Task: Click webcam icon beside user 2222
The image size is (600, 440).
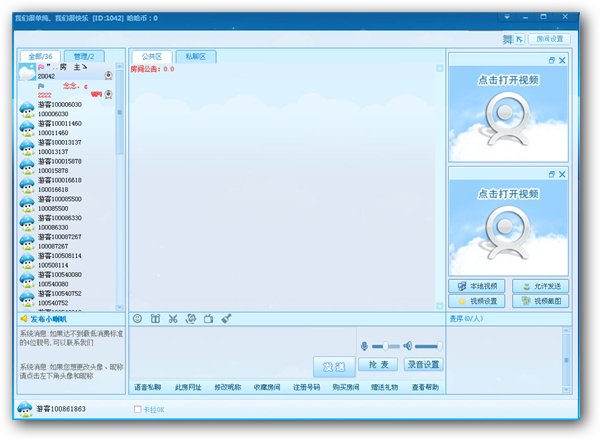Action: [109, 94]
